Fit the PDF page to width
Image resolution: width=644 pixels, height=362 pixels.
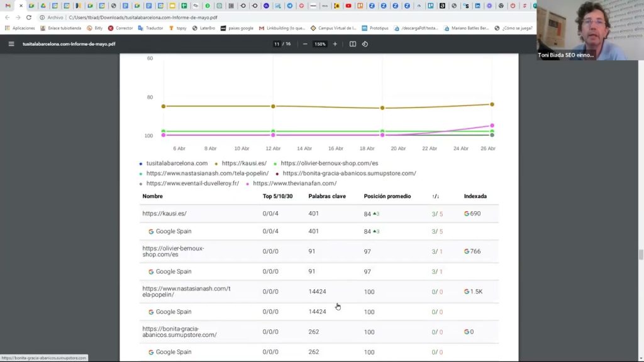pyautogui.click(x=353, y=44)
